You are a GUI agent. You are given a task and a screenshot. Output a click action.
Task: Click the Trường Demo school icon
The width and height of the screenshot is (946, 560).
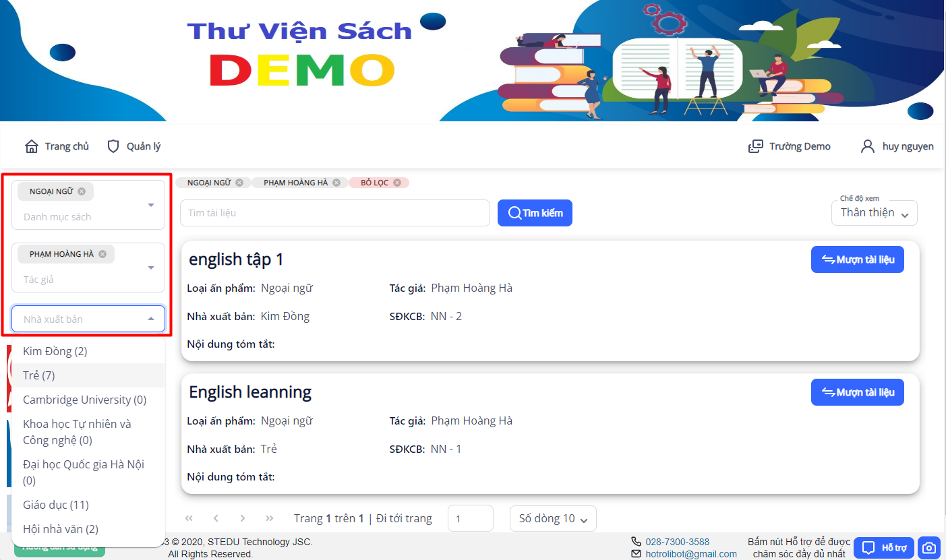[x=756, y=146]
